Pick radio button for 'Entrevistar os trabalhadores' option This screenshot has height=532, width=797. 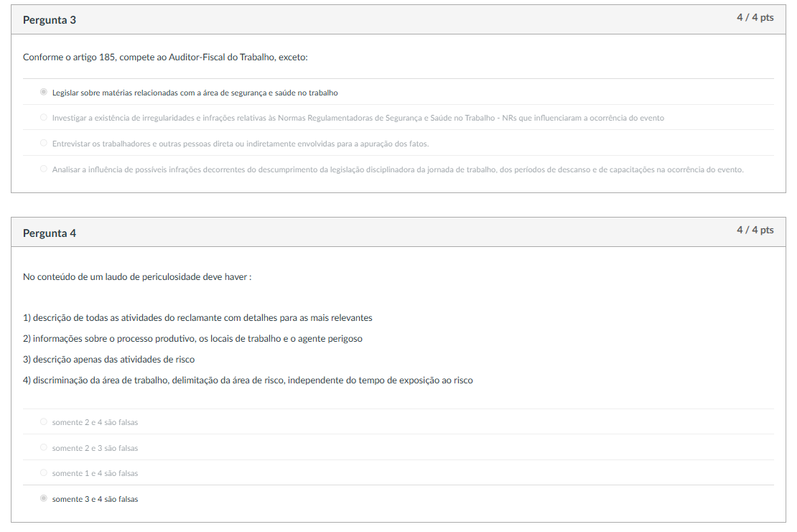(x=44, y=144)
